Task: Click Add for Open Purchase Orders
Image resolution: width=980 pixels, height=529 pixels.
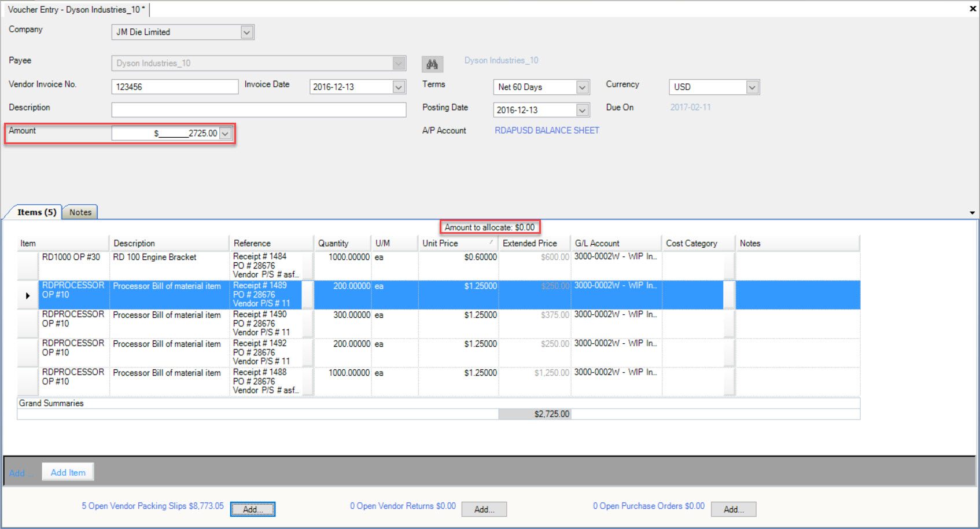Action: point(734,509)
